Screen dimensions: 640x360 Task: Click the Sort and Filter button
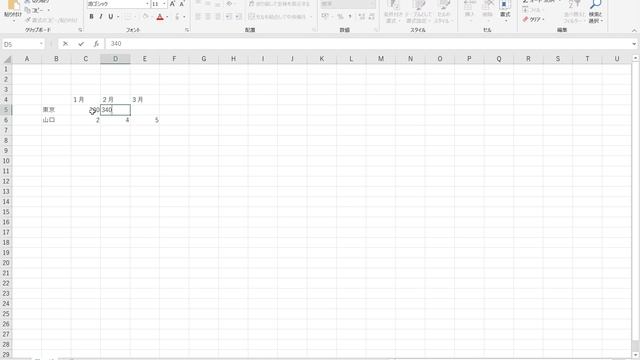(x=574, y=11)
